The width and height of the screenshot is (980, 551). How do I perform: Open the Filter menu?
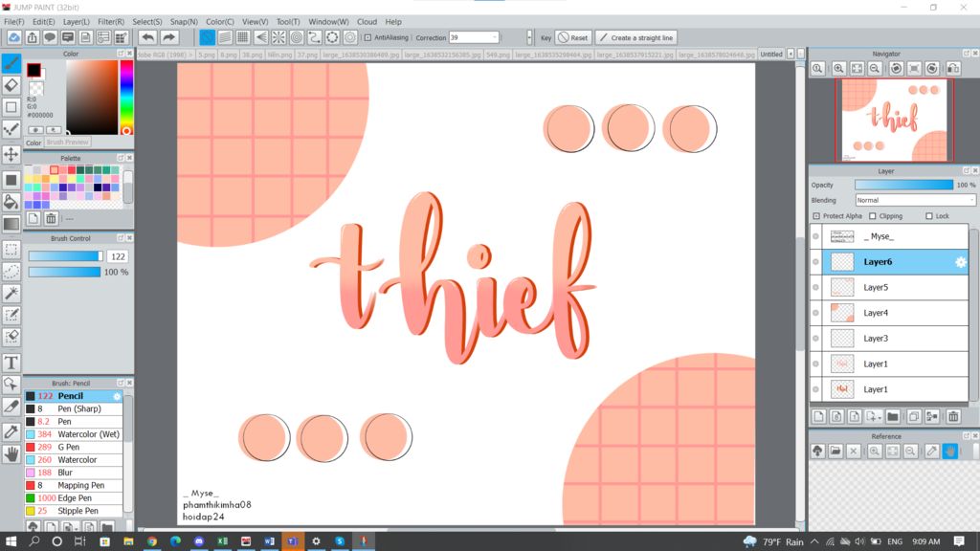click(x=111, y=21)
